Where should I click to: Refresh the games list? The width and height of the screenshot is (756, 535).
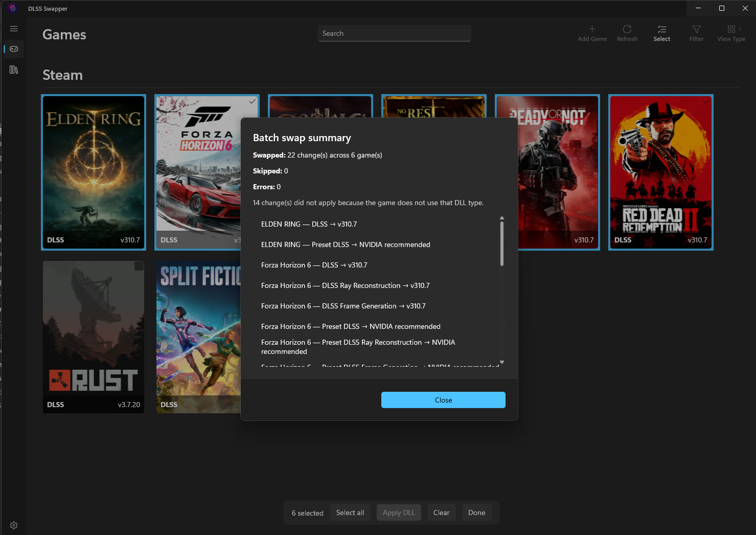pyautogui.click(x=627, y=33)
